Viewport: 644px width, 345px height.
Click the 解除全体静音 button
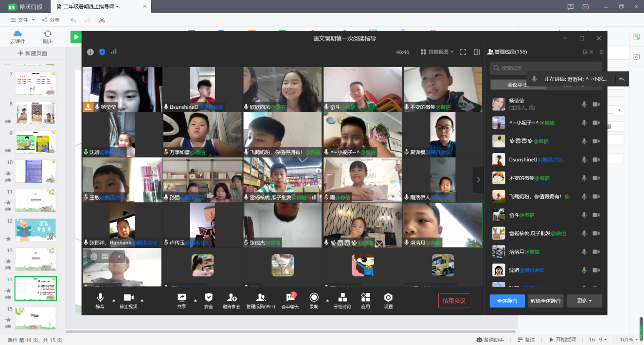point(546,301)
